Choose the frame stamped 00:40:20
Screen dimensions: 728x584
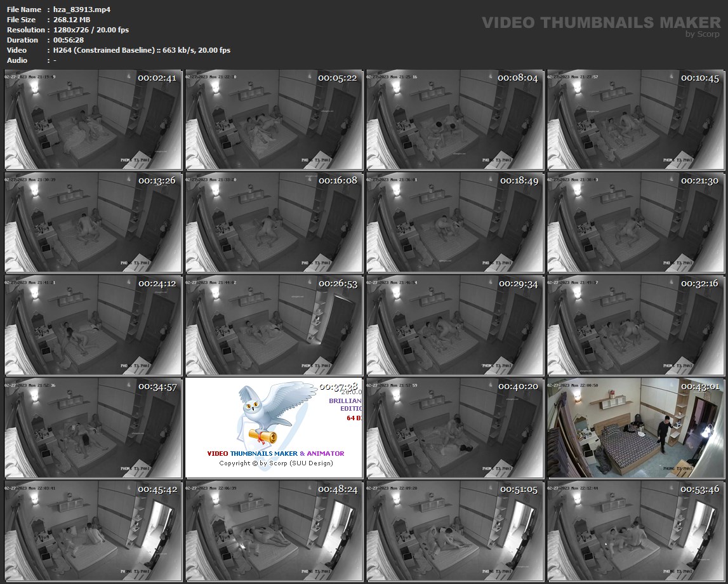(x=455, y=428)
